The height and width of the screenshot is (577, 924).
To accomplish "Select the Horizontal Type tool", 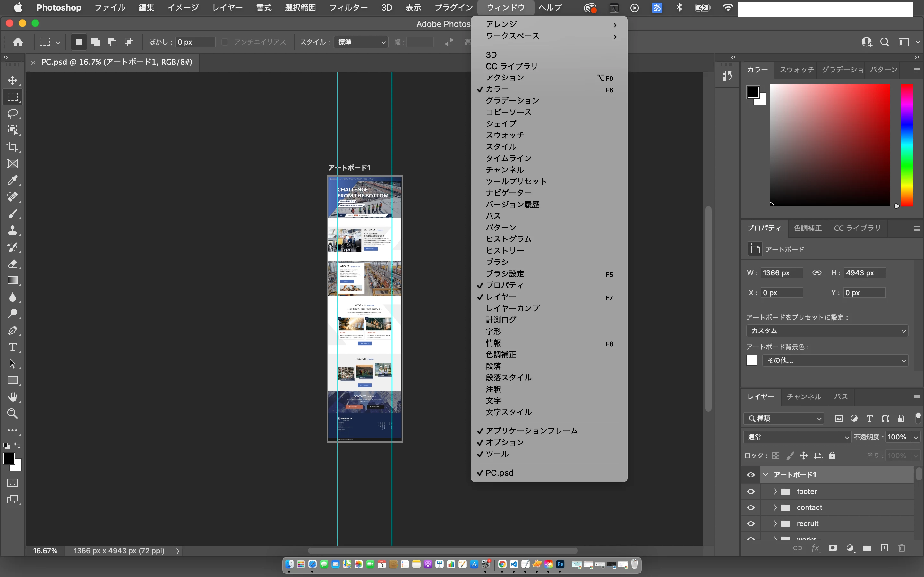I will (13, 347).
